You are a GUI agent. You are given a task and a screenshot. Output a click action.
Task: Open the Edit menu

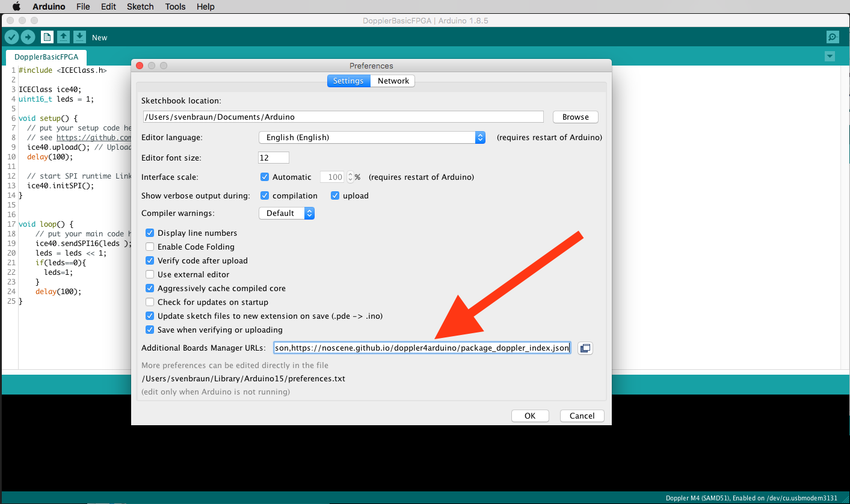pyautogui.click(x=109, y=7)
